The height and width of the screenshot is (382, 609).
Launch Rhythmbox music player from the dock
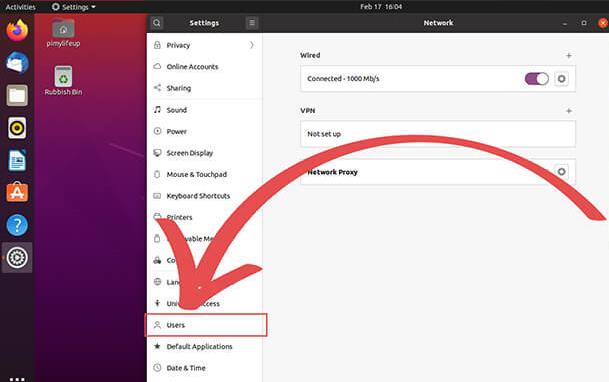17,128
